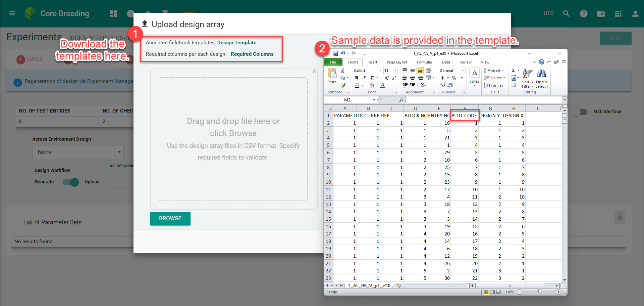
Task: Open the Design Template link
Action: (236, 43)
